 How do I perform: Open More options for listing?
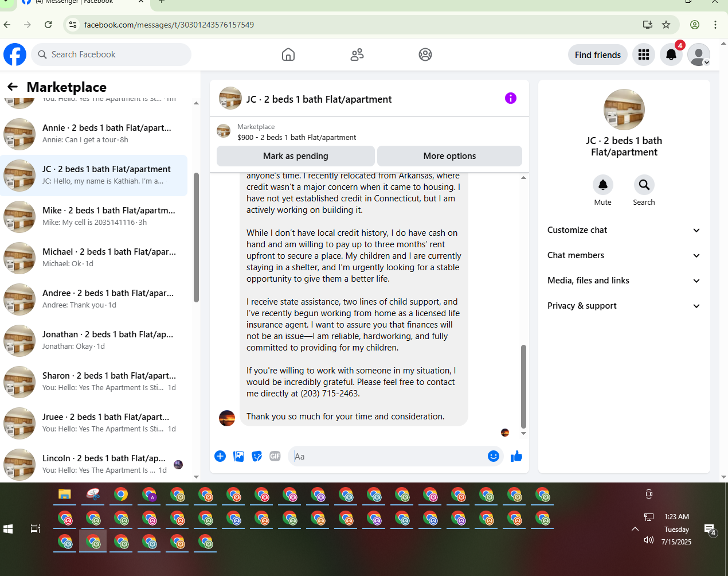click(449, 156)
